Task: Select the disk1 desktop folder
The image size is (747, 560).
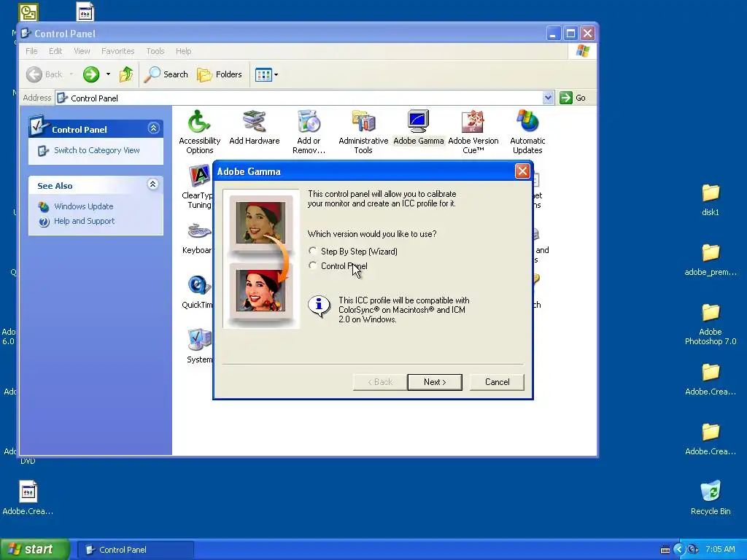Action: (x=711, y=200)
